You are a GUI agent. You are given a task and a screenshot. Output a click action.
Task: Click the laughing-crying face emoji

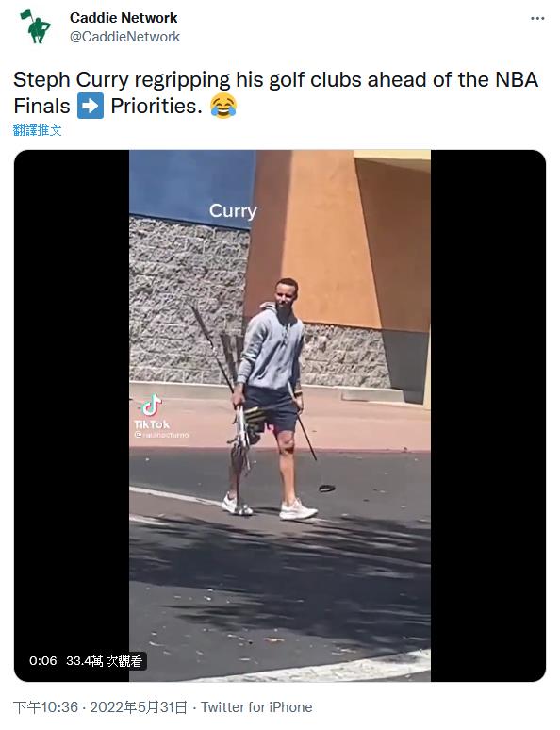223,106
